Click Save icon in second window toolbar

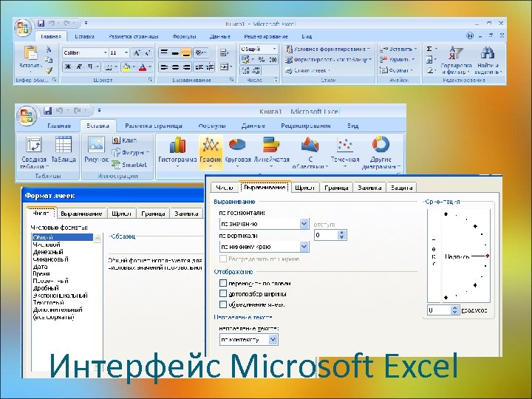click(48, 111)
